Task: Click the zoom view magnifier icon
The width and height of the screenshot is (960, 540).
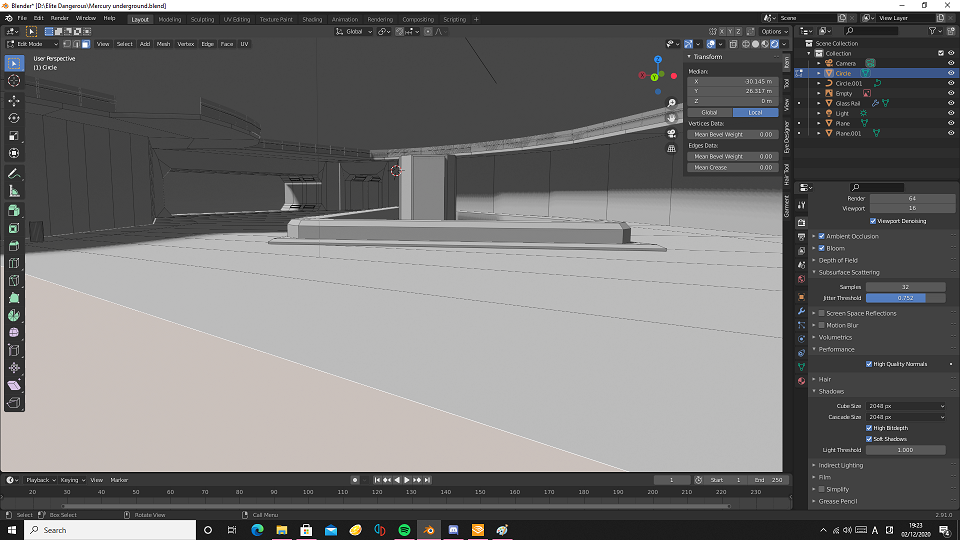Action: pyautogui.click(x=672, y=103)
